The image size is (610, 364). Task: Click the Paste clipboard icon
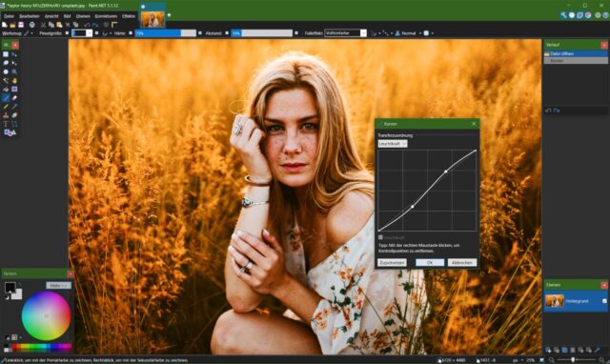pos(59,25)
